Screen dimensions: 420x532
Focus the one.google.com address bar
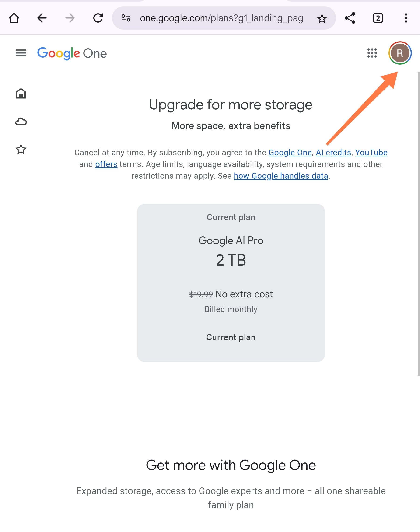pos(221,18)
